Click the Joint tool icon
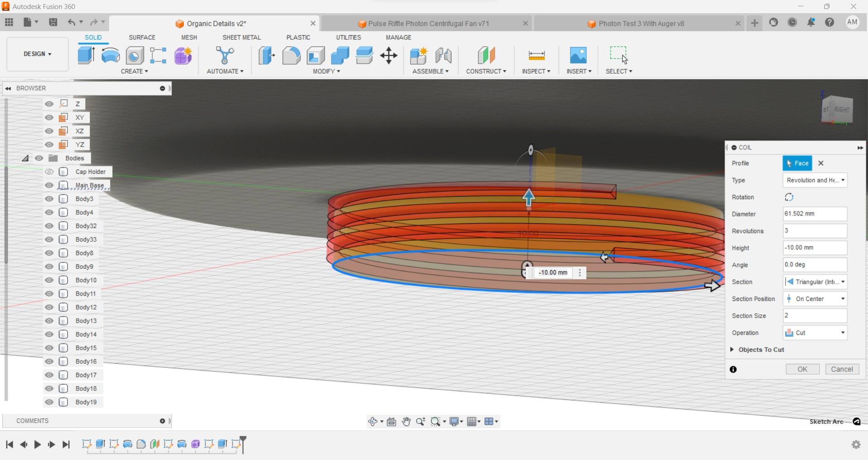This screenshot has height=460, width=868. coord(443,56)
